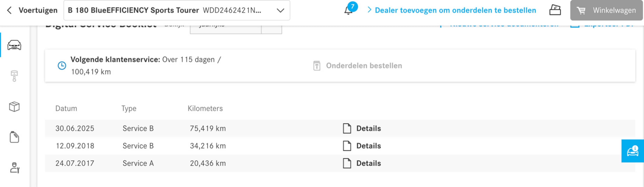The height and width of the screenshot is (187, 644).
Task: Click the Kilometers column header
Action: point(205,108)
